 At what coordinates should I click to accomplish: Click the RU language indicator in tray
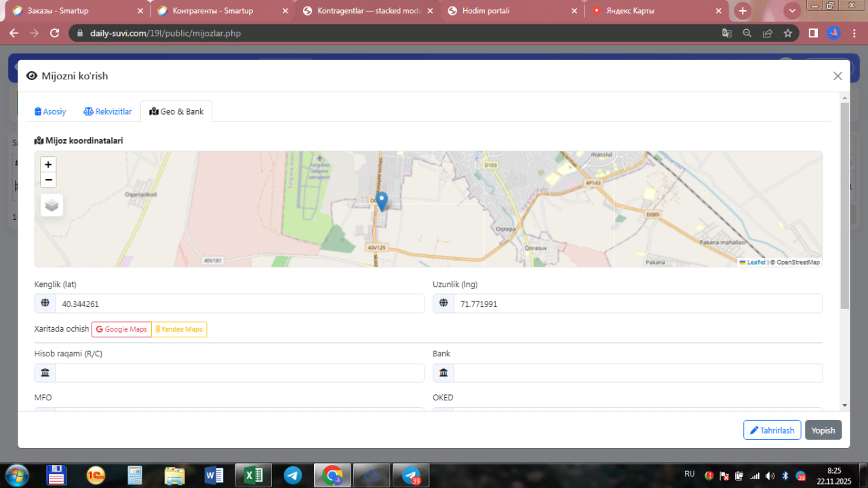[x=689, y=474]
